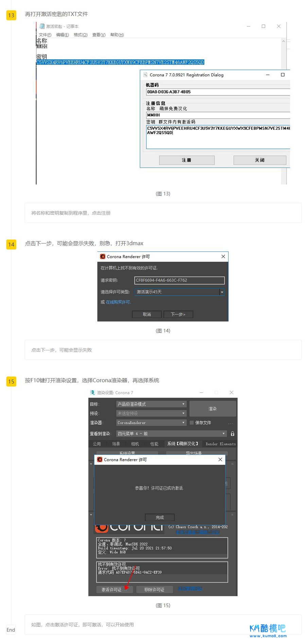This screenshot has width=306, height=644.
Task: Open the 在线购买许可 link
Action: pos(118,302)
